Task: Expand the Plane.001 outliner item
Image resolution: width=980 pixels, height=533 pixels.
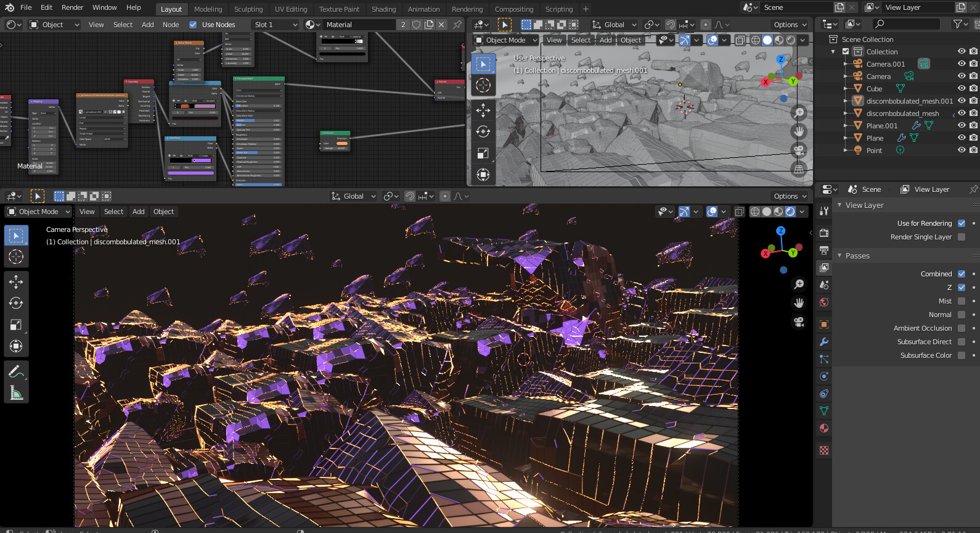Action: (846, 126)
